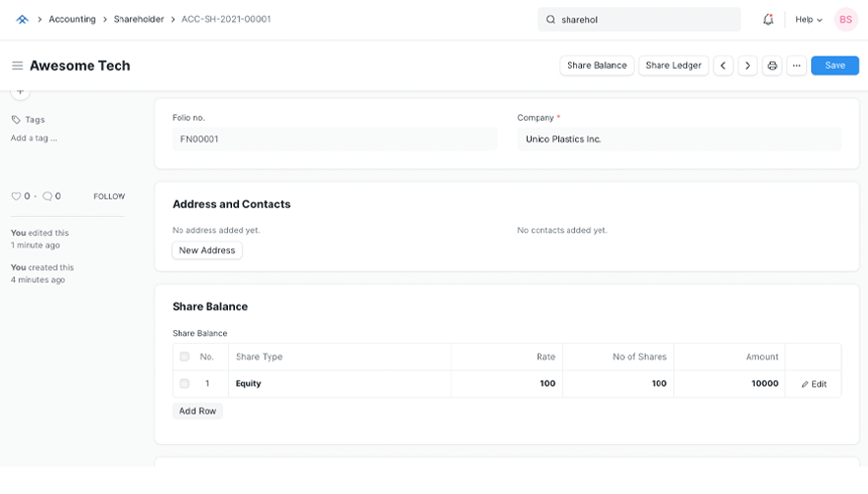The image size is (868, 494).
Task: Toggle the sidebar hamburger menu icon
Action: coord(17,66)
